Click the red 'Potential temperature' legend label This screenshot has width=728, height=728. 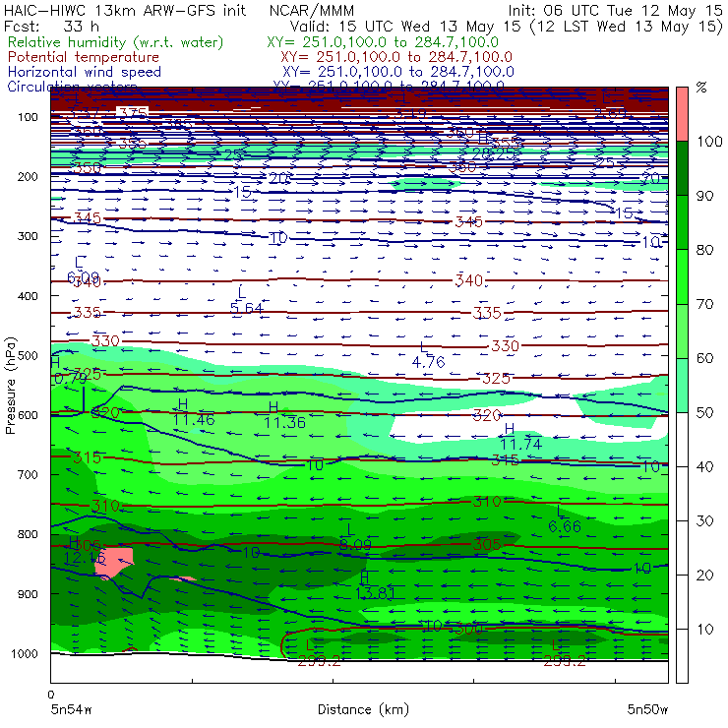[84, 57]
